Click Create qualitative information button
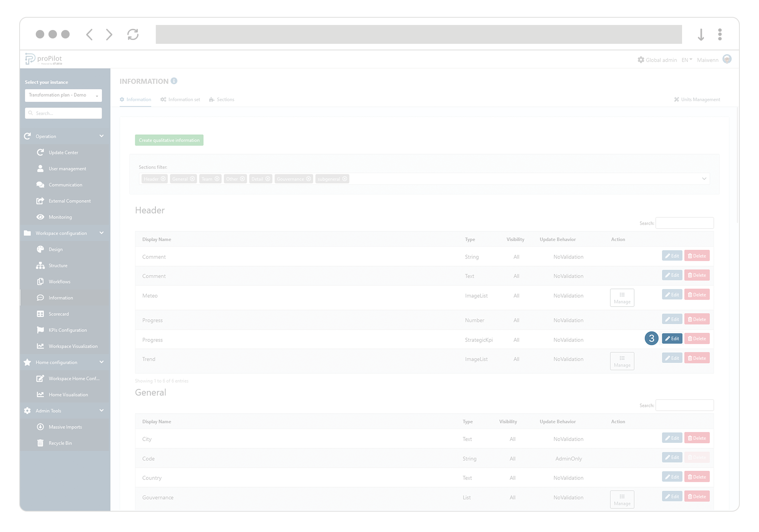This screenshot has width=759, height=532. tap(169, 140)
